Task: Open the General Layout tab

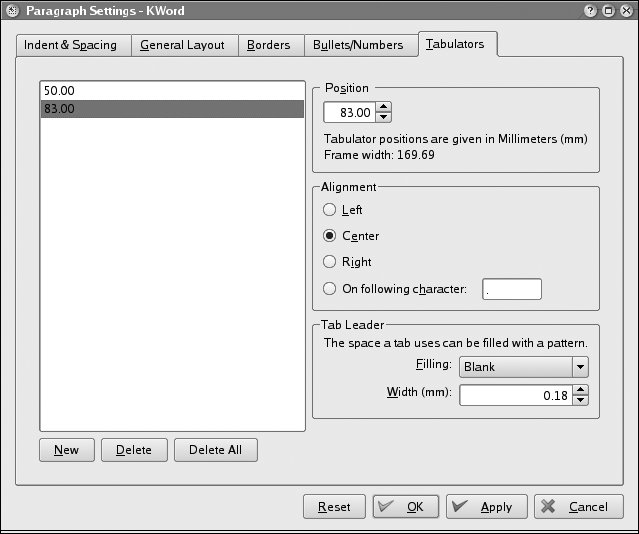Action: [185, 45]
